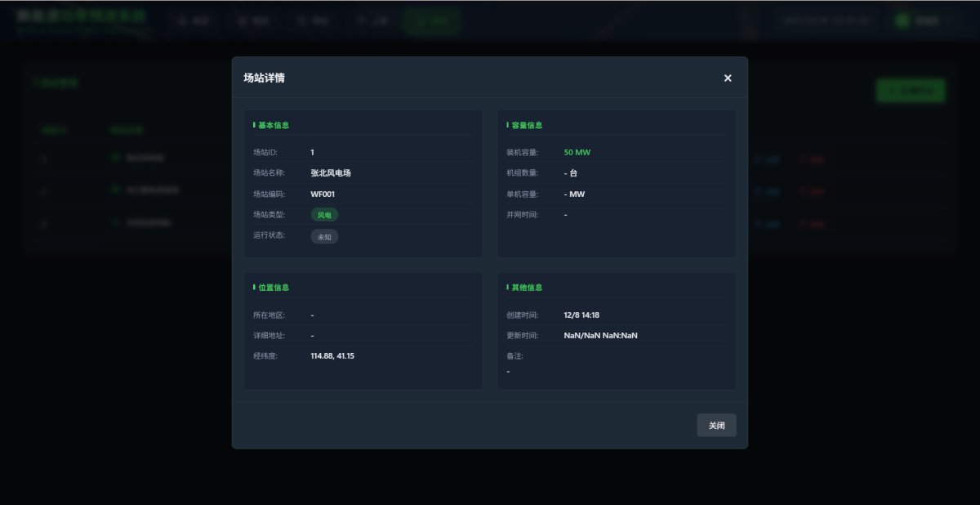
Task: Click the green add button behind the dialog
Action: pyautogui.click(x=910, y=90)
